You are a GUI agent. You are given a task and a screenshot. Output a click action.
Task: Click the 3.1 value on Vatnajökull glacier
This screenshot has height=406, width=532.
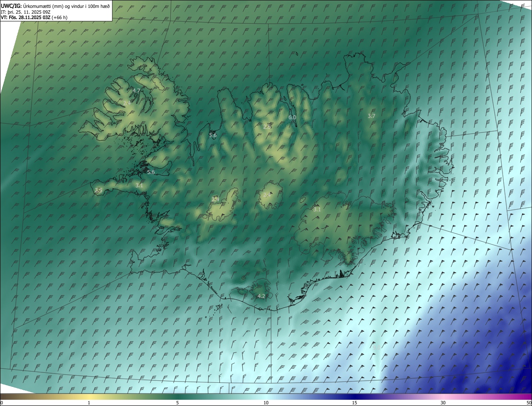pos(317,210)
